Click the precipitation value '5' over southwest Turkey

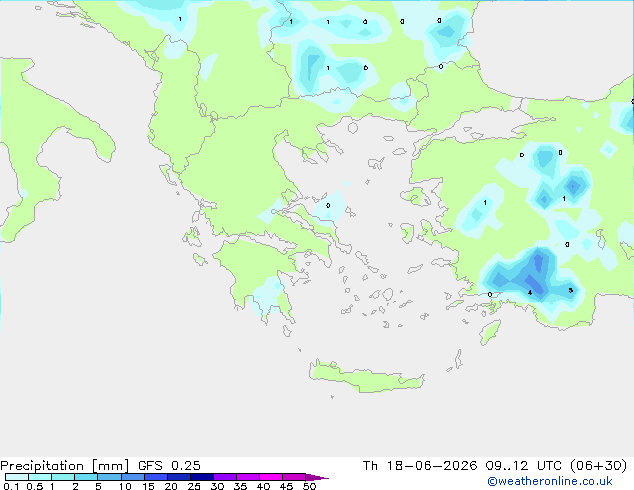[x=571, y=290]
